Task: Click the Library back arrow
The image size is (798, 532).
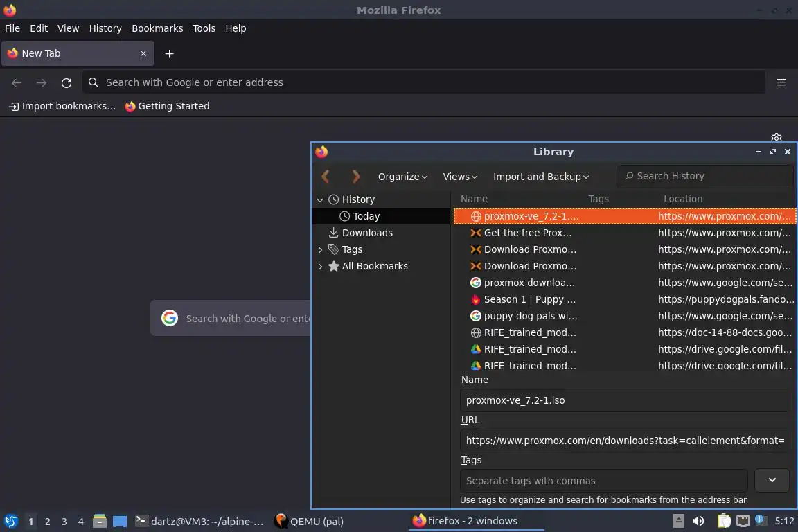Action: pos(326,177)
